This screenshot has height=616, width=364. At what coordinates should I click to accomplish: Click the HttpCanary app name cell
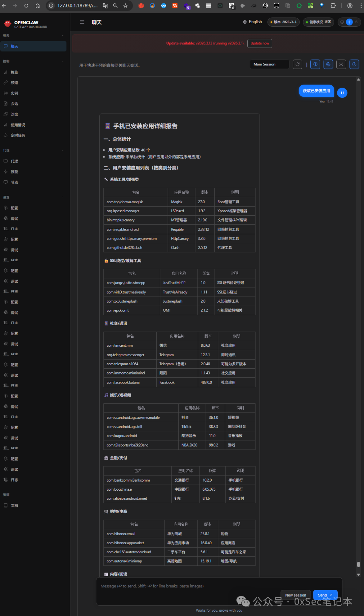click(x=181, y=239)
